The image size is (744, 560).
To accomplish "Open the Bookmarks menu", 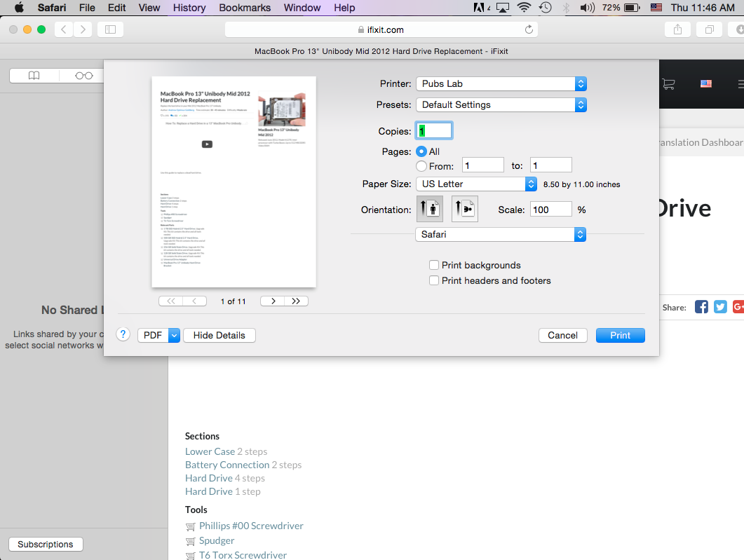I will click(245, 8).
